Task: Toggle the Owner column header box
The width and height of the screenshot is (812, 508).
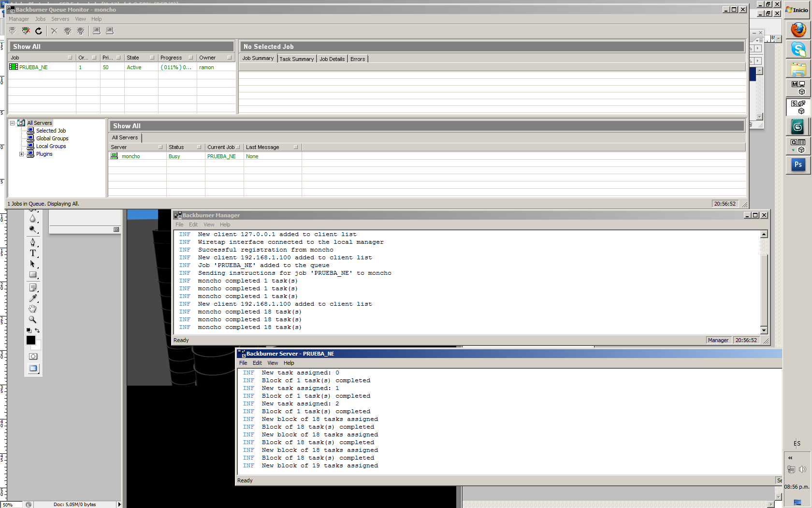Action: (230, 58)
